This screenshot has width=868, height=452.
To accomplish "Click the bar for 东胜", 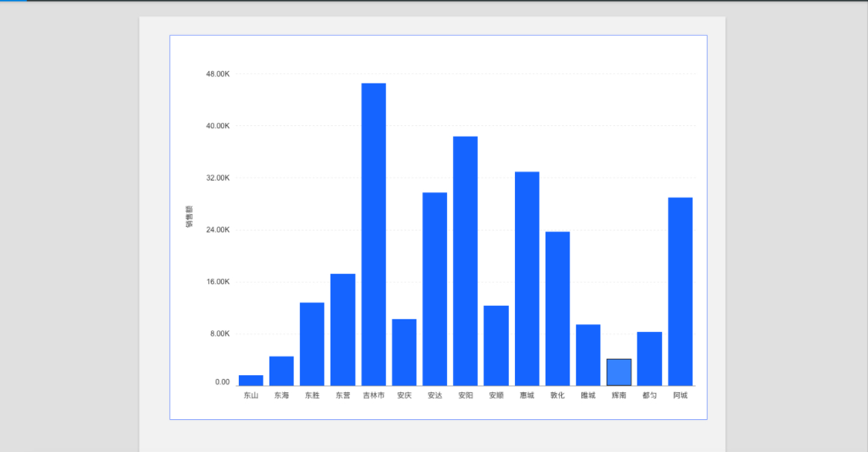I will pyautogui.click(x=312, y=344).
